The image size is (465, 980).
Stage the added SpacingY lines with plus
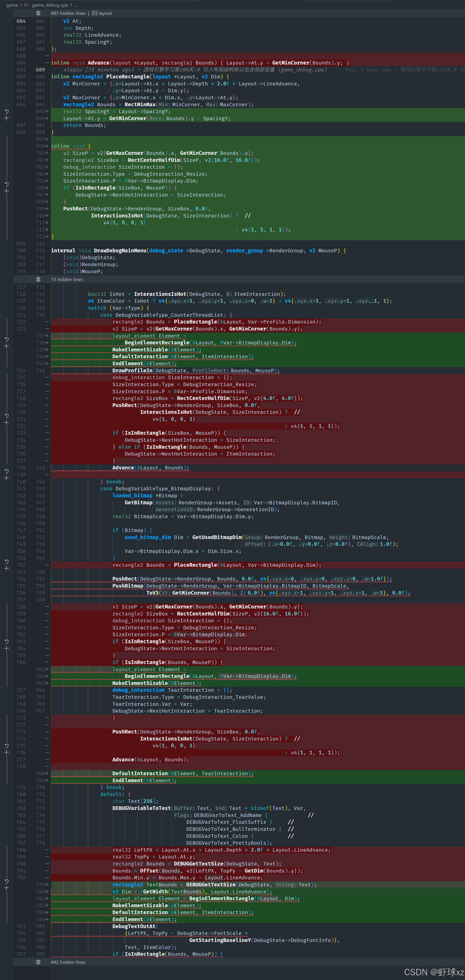(x=6, y=118)
